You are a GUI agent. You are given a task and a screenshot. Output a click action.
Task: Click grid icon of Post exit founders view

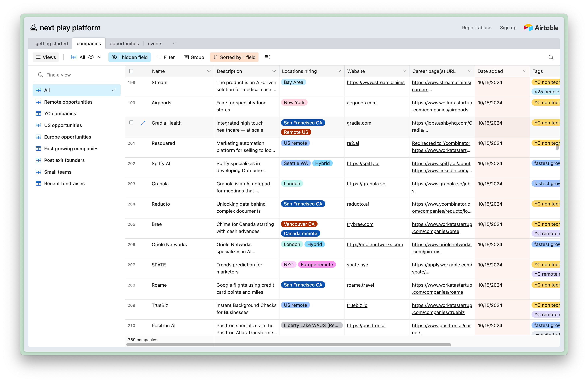pyautogui.click(x=38, y=160)
